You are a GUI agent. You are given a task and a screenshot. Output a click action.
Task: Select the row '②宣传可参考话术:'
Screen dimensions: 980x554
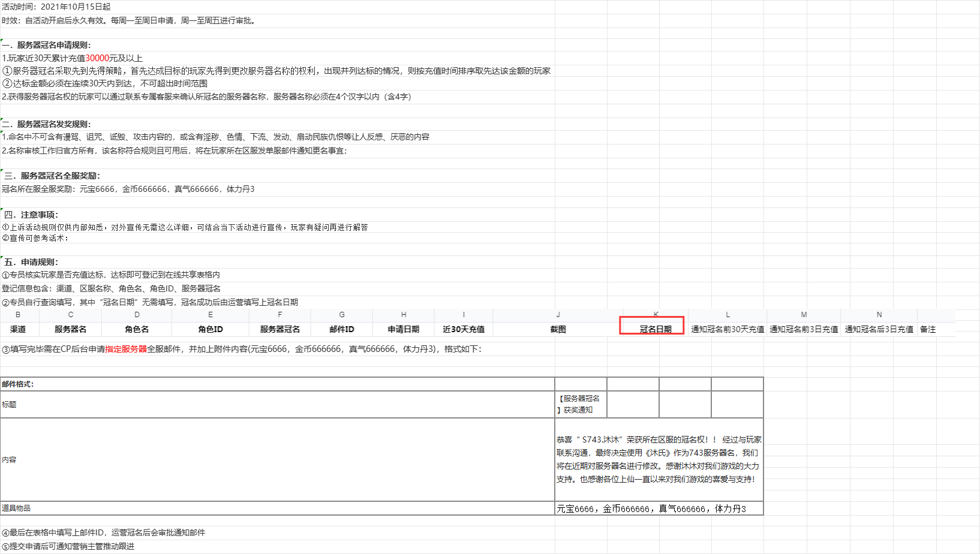[x=35, y=238]
